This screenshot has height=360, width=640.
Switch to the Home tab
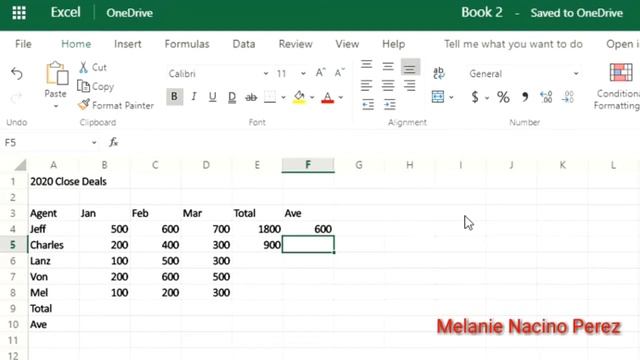[76, 44]
